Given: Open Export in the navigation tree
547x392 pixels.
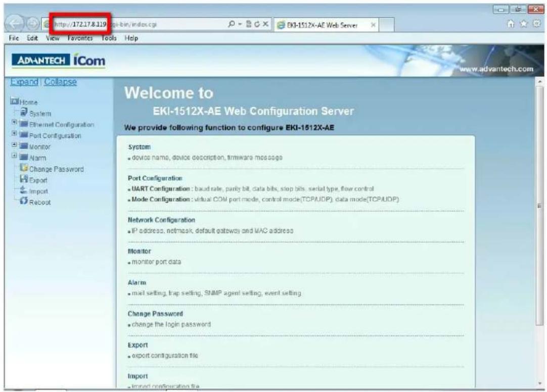Looking at the screenshot, I should coord(38,180).
